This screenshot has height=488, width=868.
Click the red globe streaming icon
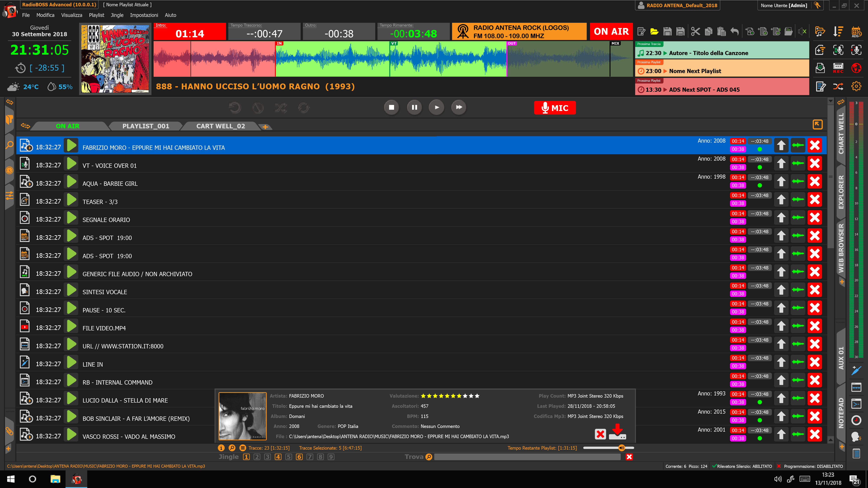click(856, 68)
